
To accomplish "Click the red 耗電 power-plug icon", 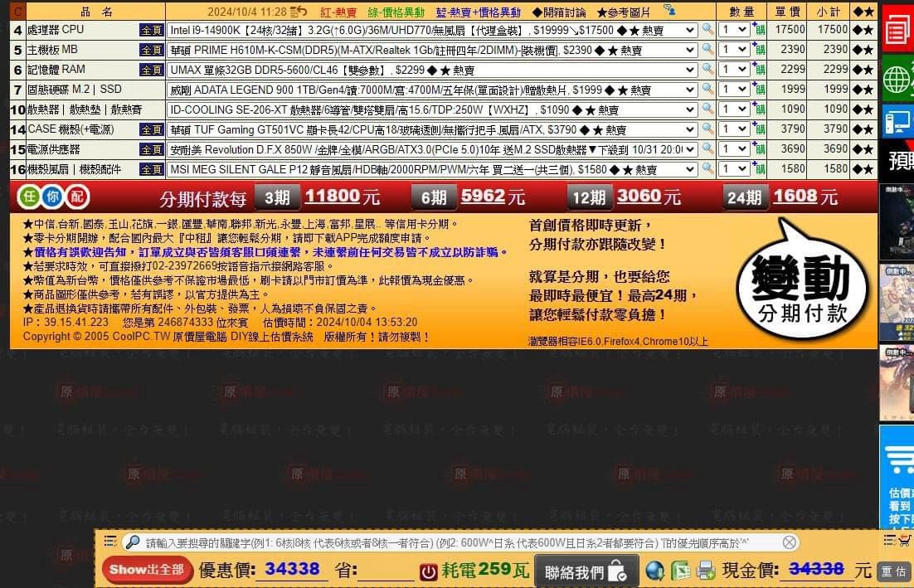I will (x=429, y=570).
